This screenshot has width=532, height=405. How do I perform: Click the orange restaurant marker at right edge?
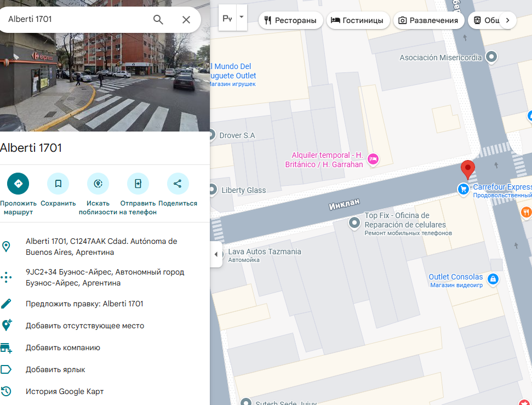click(526, 213)
